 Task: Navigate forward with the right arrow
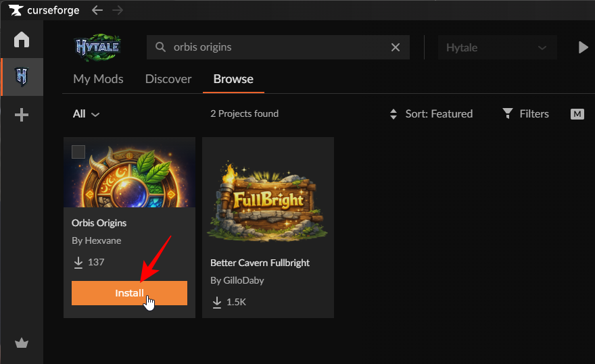click(x=118, y=10)
